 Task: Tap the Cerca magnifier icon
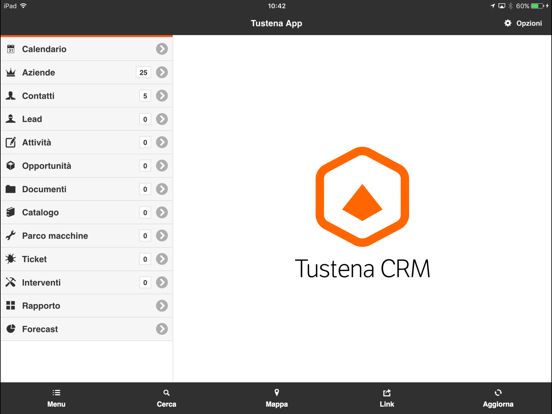click(167, 393)
